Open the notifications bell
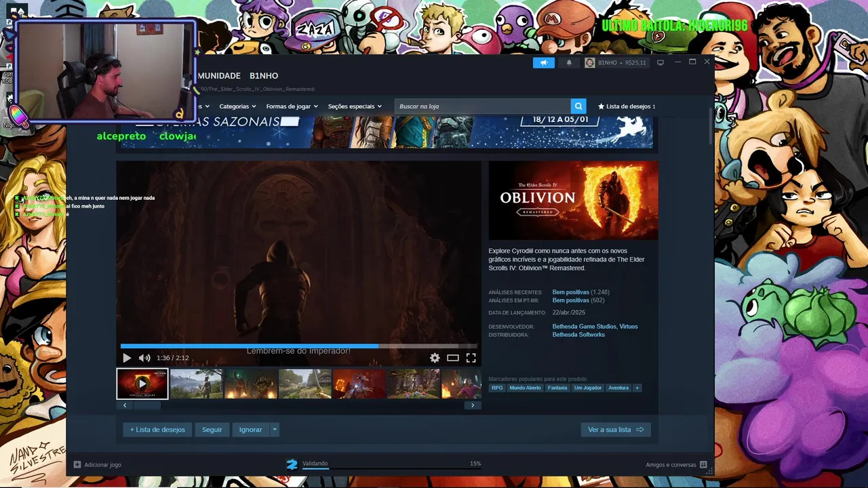 (x=569, y=62)
